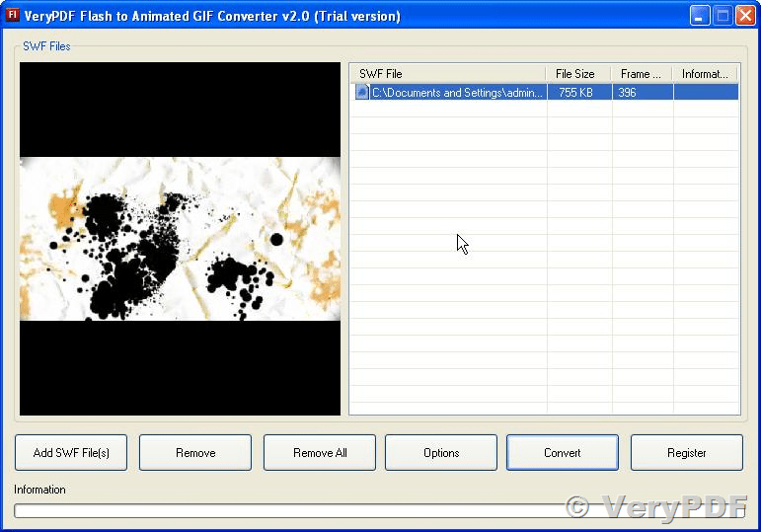761x532 pixels.
Task: Start conversion with the Convert button
Action: click(x=563, y=452)
